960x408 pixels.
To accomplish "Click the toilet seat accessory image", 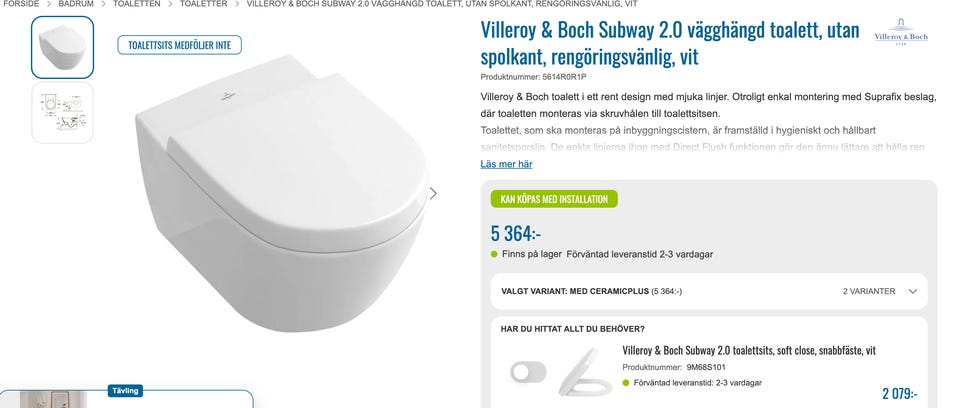I will pyautogui.click(x=585, y=372).
